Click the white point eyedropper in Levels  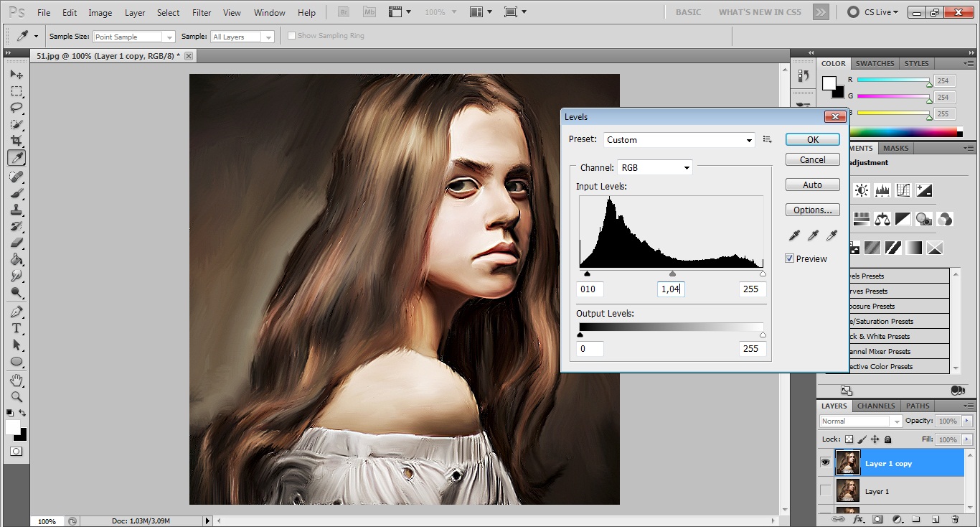click(831, 235)
